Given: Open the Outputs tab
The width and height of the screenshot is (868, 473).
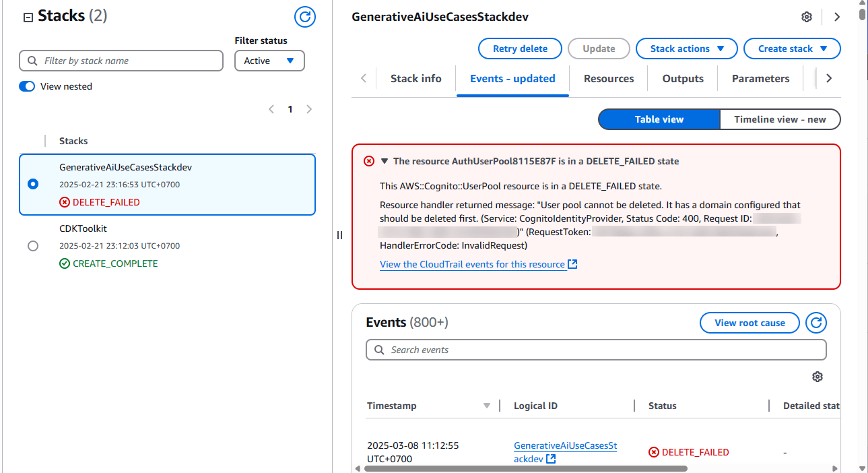Looking at the screenshot, I should (683, 79).
